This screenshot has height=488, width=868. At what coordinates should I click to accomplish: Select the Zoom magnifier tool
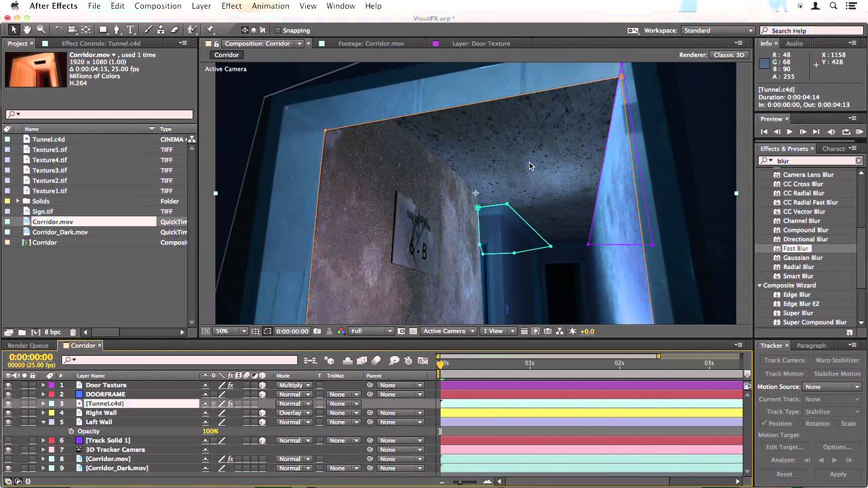click(x=41, y=30)
